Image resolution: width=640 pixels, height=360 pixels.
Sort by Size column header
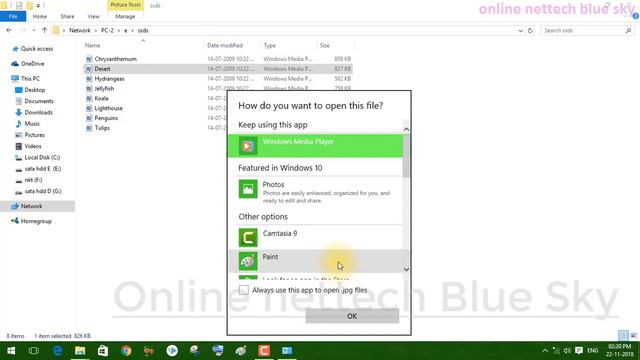[325, 45]
